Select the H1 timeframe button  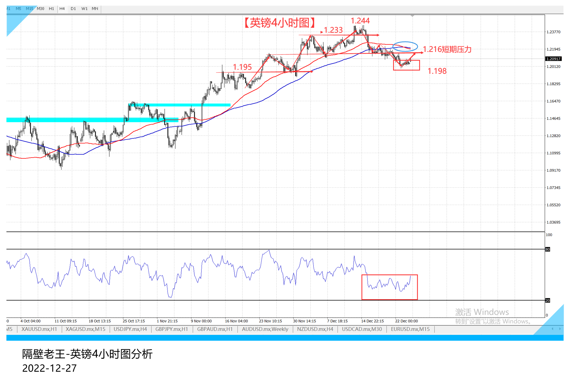click(51, 9)
